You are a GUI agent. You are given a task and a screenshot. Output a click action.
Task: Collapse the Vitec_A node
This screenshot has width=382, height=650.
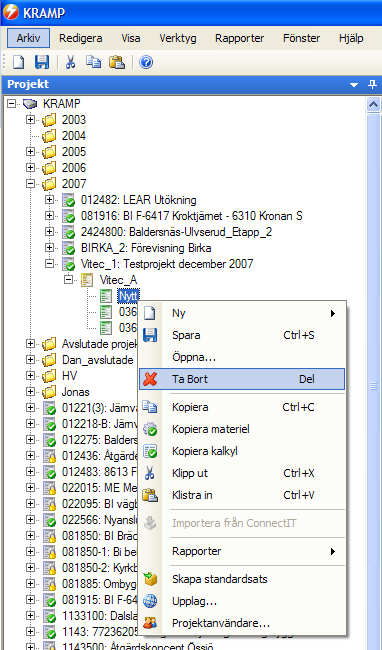(x=68, y=280)
